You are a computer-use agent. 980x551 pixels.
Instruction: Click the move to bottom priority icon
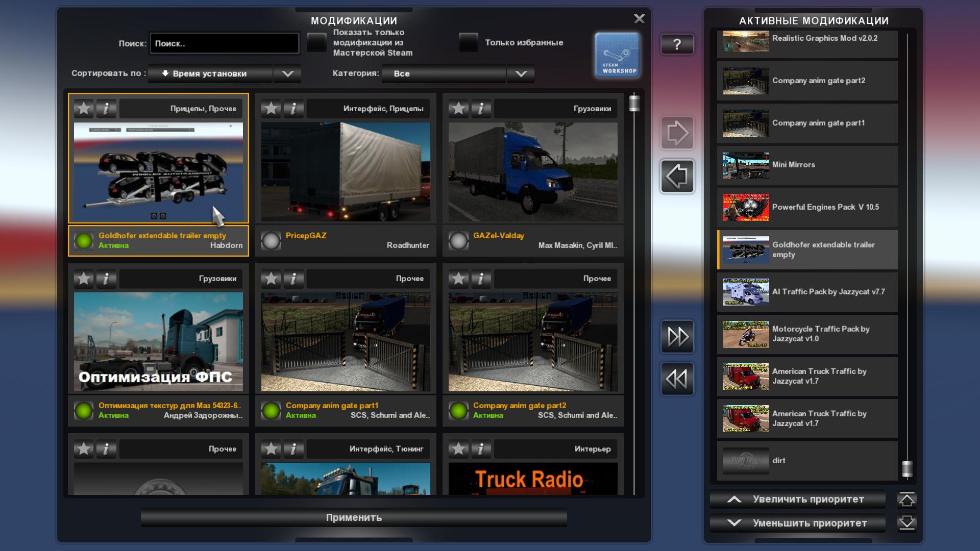click(x=906, y=523)
